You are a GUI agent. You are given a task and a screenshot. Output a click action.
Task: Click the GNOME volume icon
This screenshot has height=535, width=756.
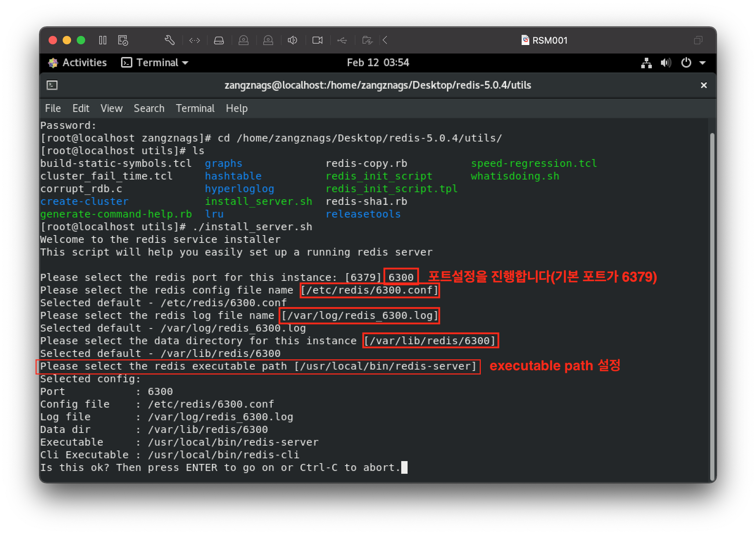click(666, 63)
